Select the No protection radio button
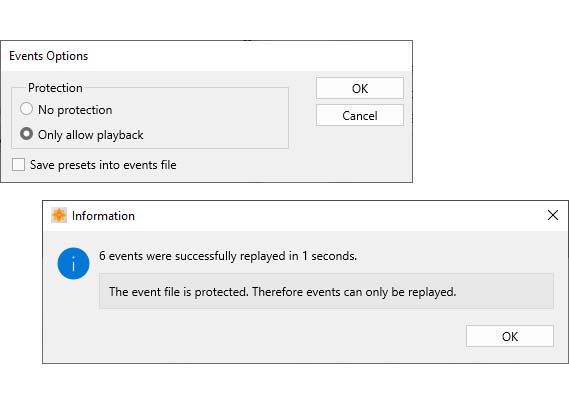The width and height of the screenshot is (569, 404). tap(26, 109)
